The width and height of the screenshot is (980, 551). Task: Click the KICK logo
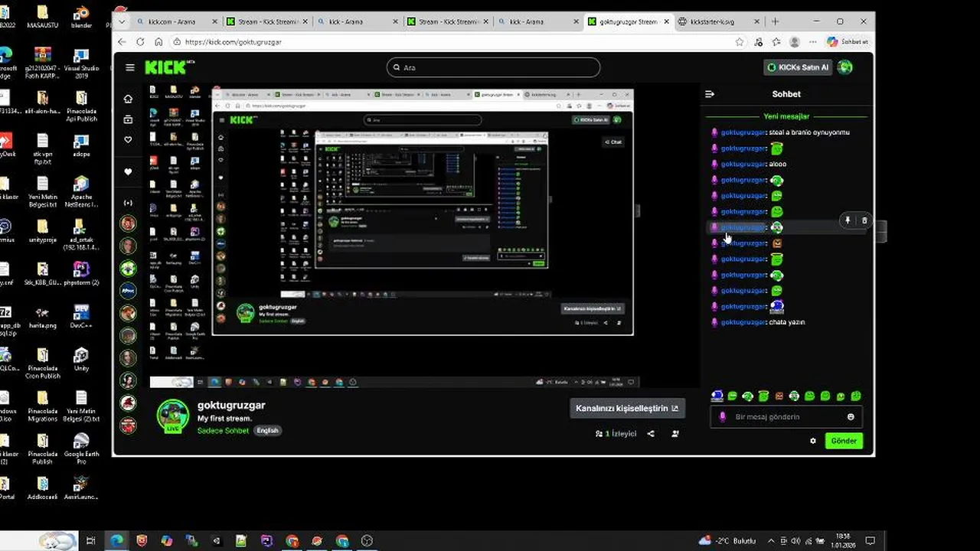(165, 67)
